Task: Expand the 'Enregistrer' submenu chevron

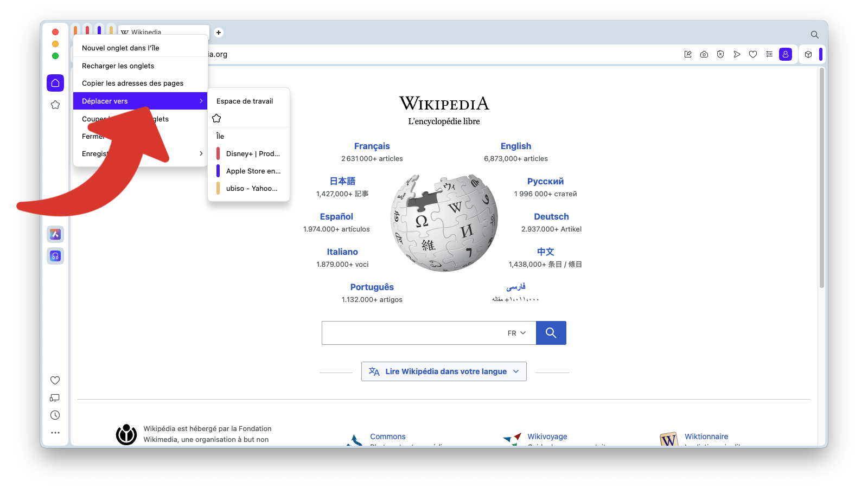Action: coord(201,153)
